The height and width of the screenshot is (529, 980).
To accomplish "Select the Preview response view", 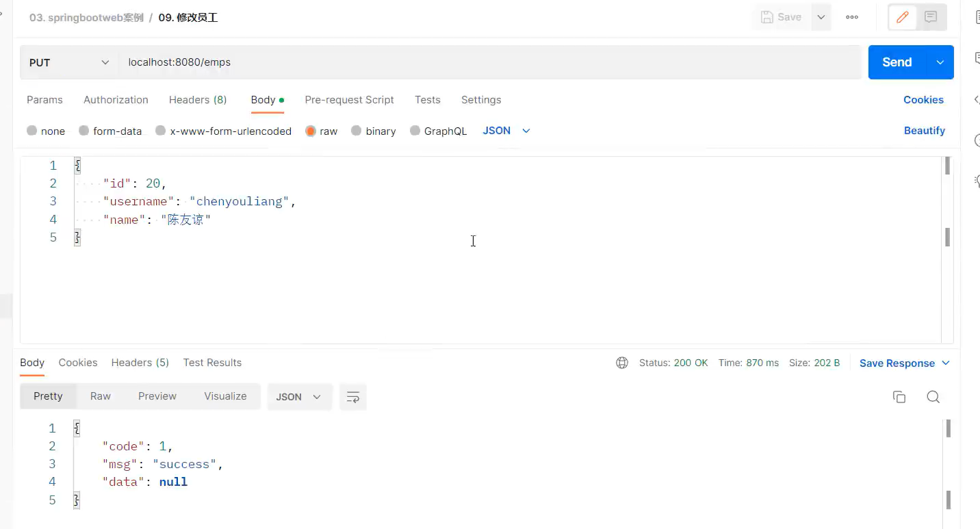I will pyautogui.click(x=157, y=396).
